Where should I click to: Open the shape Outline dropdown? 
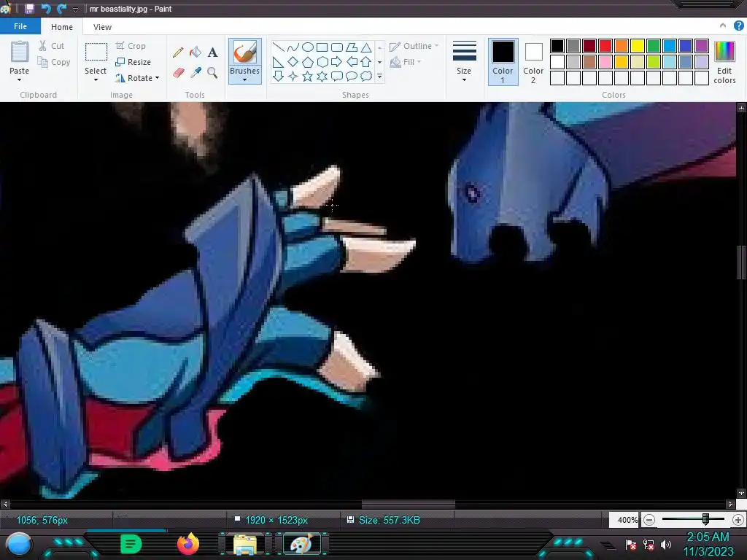coord(414,46)
